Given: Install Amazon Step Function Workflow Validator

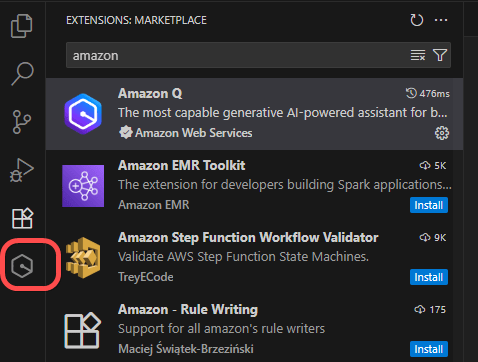Looking at the screenshot, I should pyautogui.click(x=429, y=277).
